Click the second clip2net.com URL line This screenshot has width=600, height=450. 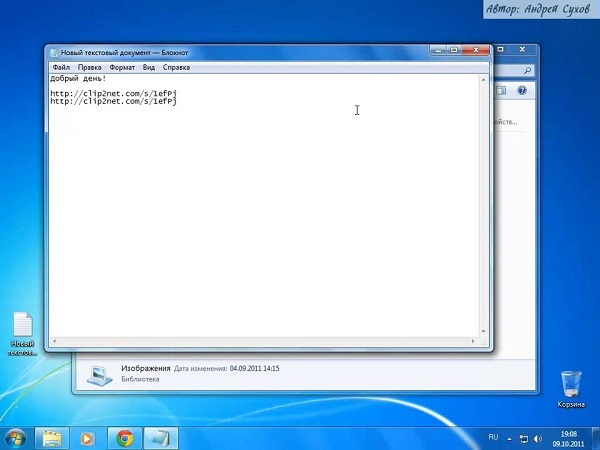coord(114,101)
